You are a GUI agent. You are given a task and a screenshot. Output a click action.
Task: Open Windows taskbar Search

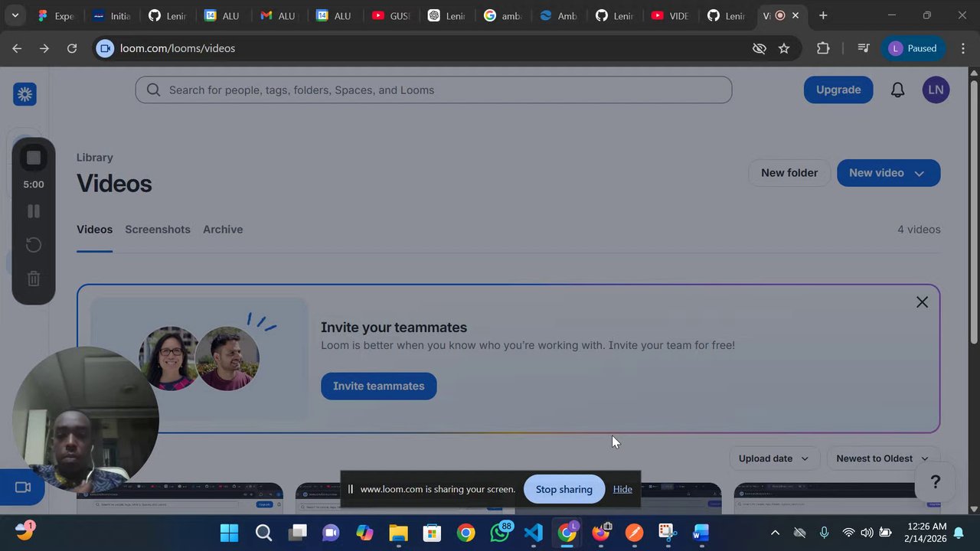point(263,533)
